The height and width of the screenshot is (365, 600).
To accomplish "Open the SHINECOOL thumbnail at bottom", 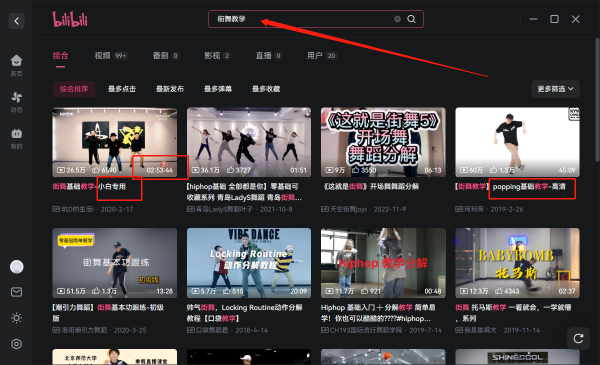I will pos(517,357).
